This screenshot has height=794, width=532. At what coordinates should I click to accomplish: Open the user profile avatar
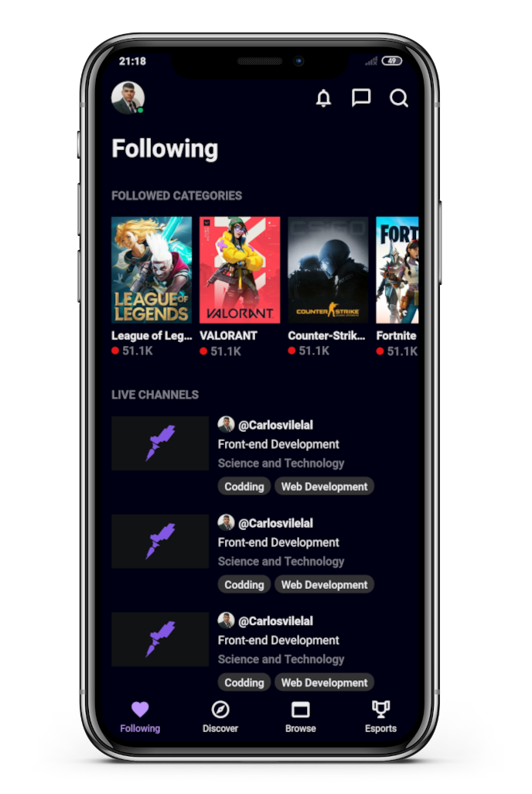coord(128,98)
